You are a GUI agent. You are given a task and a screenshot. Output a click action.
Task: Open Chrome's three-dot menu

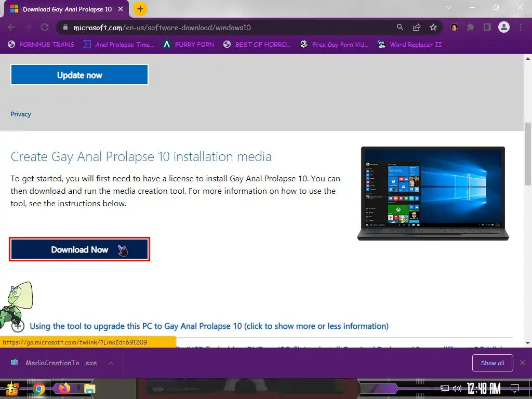521,27
